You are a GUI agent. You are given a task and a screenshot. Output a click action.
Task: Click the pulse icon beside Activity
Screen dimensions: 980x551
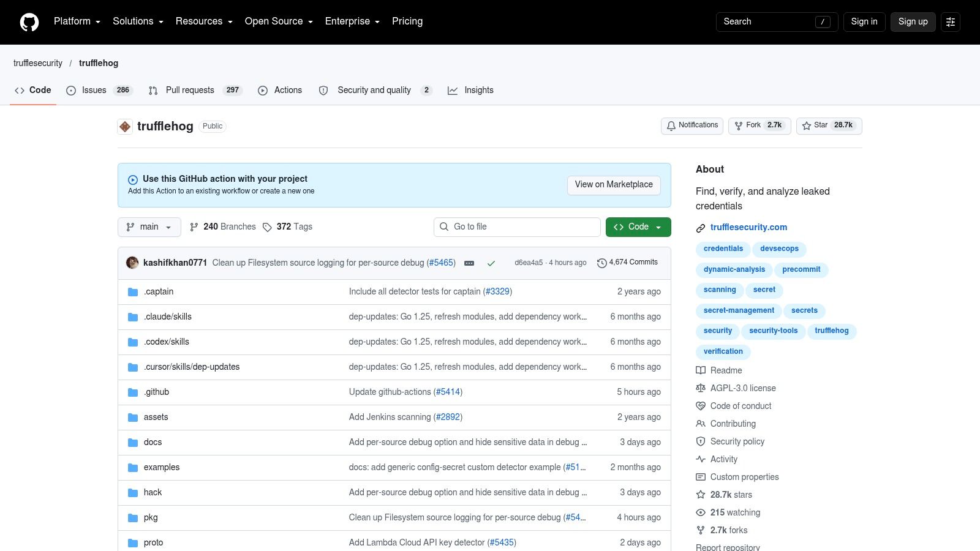701,459
